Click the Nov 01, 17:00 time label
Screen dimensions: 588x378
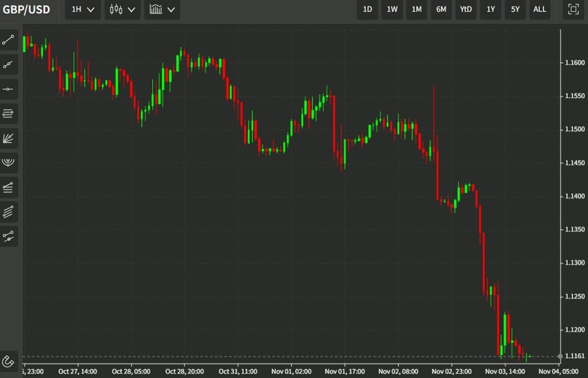[x=344, y=371]
